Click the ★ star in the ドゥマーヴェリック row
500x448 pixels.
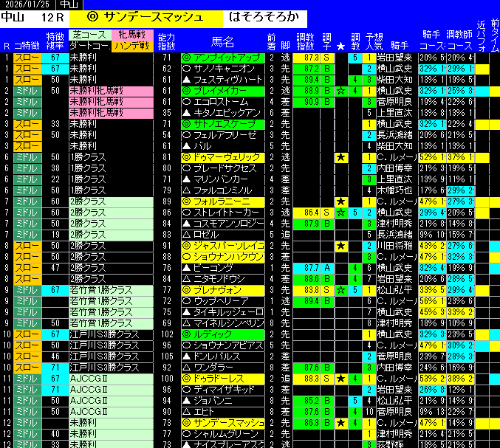point(340,157)
